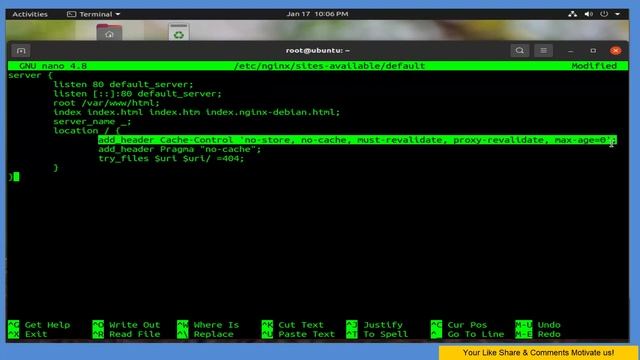Click the Justify shortcut label
This screenshot has height=360, width=640.
(383, 325)
